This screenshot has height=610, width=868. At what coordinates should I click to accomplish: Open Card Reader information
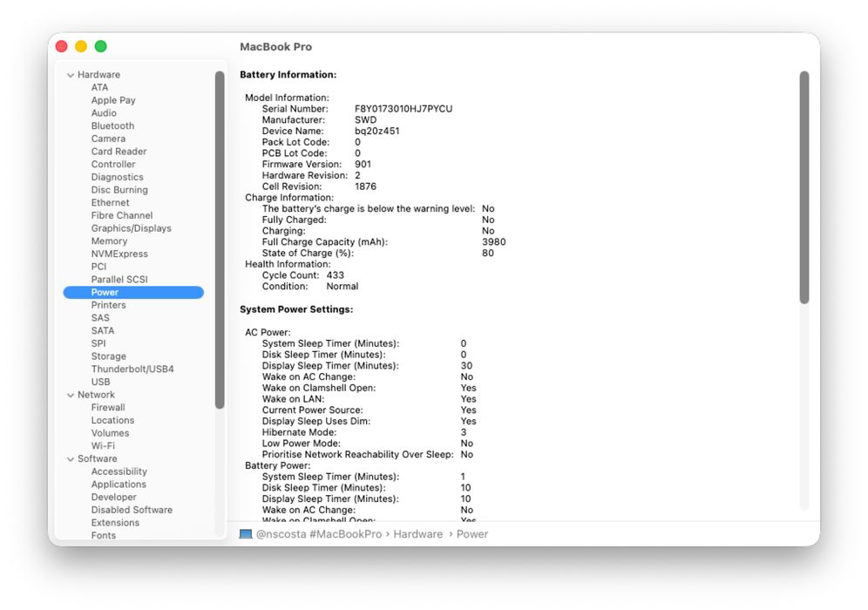[119, 151]
